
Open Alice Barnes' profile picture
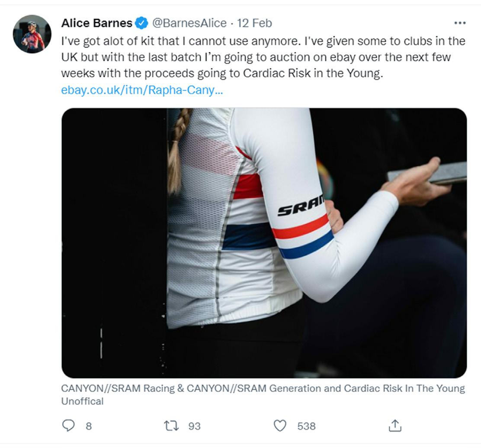coord(32,34)
